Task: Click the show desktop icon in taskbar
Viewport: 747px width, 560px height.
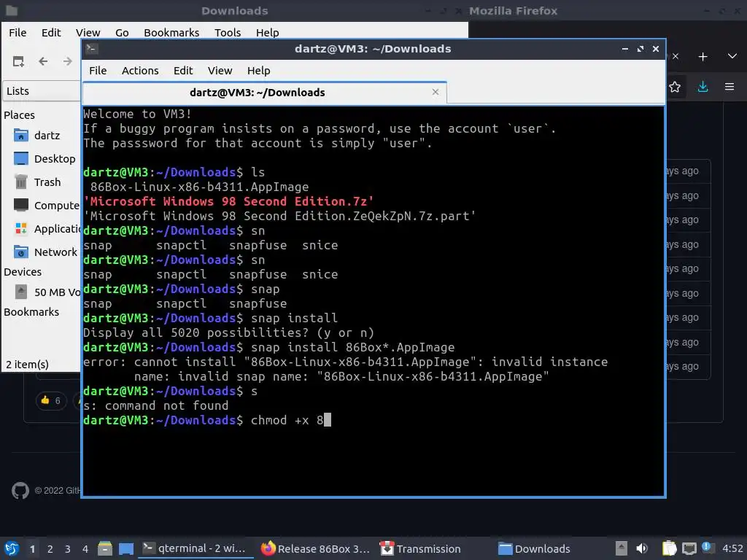Action: click(x=125, y=548)
